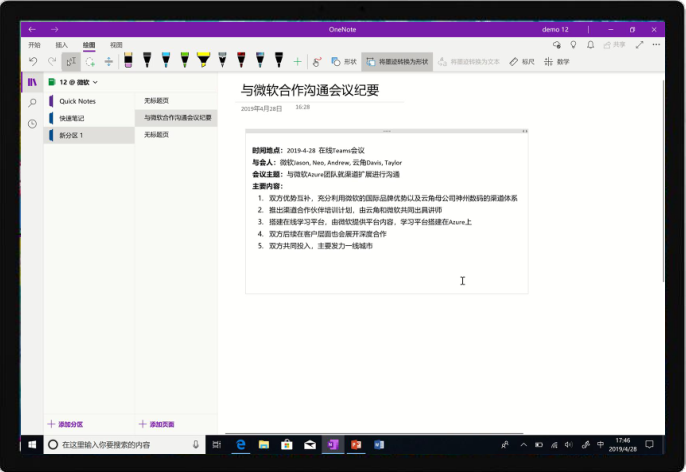This screenshot has height=472, width=686.
Task: Open the 视图 View tab
Action: coord(116,45)
